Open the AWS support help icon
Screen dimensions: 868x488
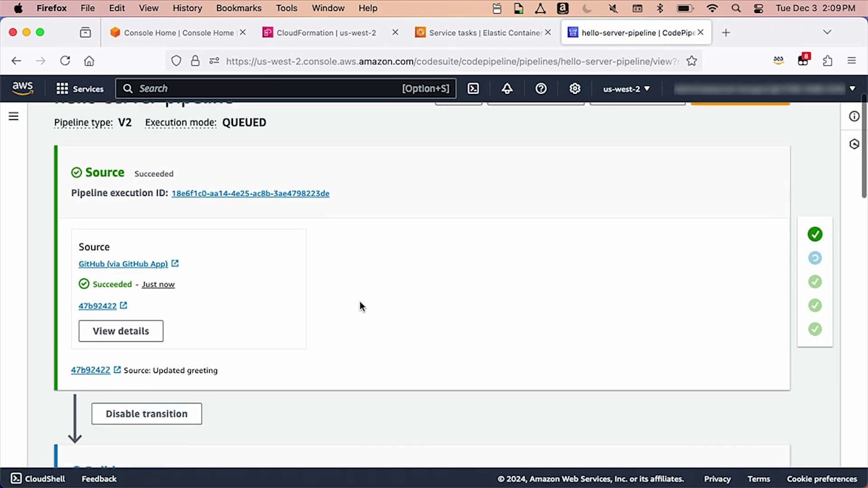pyautogui.click(x=541, y=88)
